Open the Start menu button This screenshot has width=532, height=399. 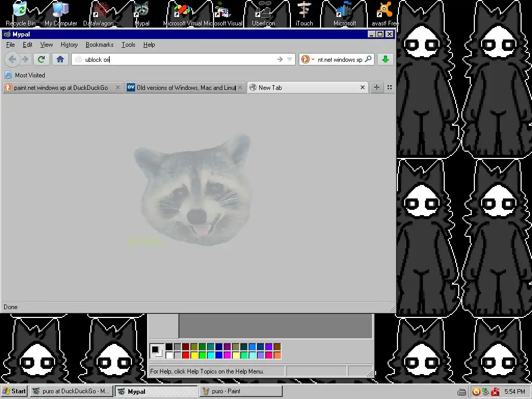click(x=14, y=391)
